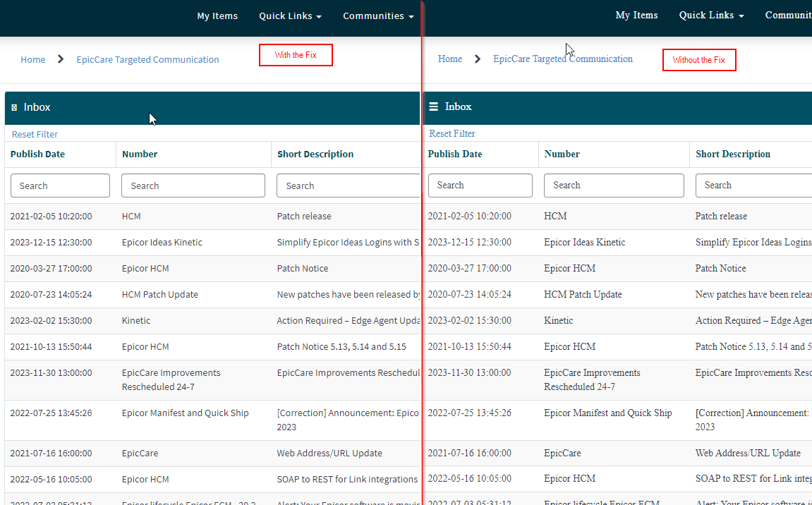Select date 2021-02-05 10:20:00 in left pane
This screenshot has width=812, height=505.
(x=51, y=216)
